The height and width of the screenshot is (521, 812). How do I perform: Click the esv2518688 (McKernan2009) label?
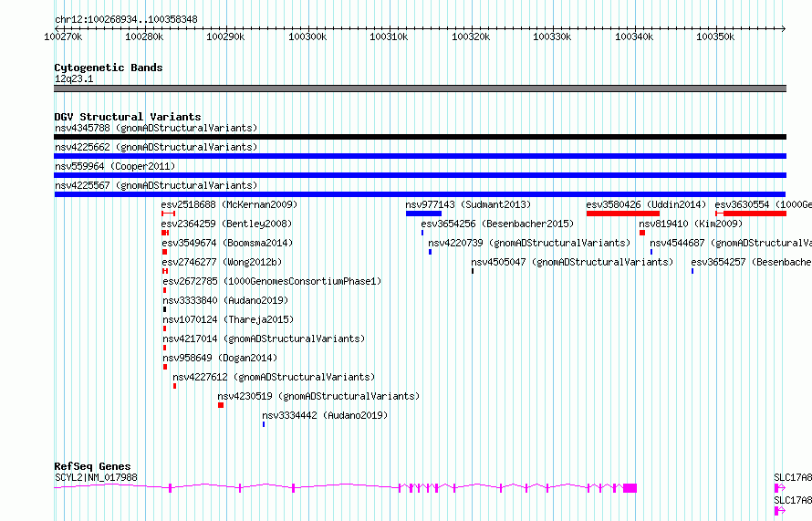[x=229, y=204]
